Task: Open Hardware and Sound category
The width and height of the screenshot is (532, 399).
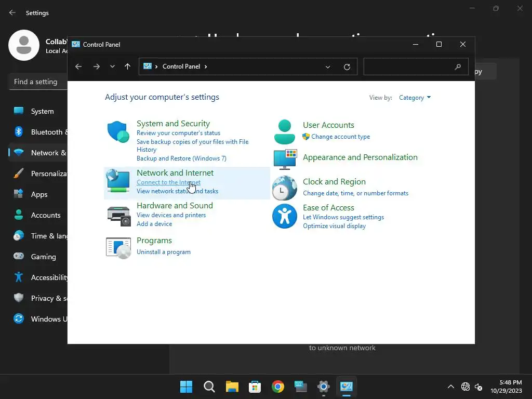Action: [175, 206]
